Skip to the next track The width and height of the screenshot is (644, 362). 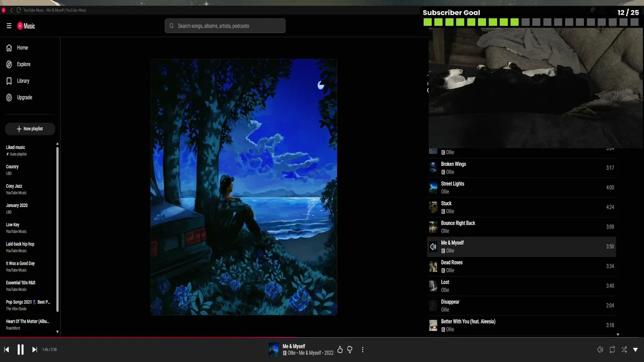pyautogui.click(x=34, y=349)
